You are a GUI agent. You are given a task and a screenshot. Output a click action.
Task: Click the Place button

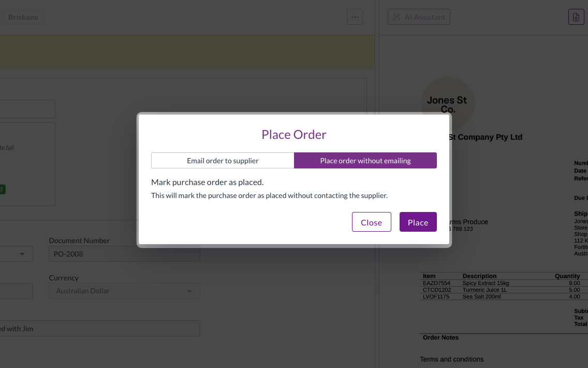[418, 222]
